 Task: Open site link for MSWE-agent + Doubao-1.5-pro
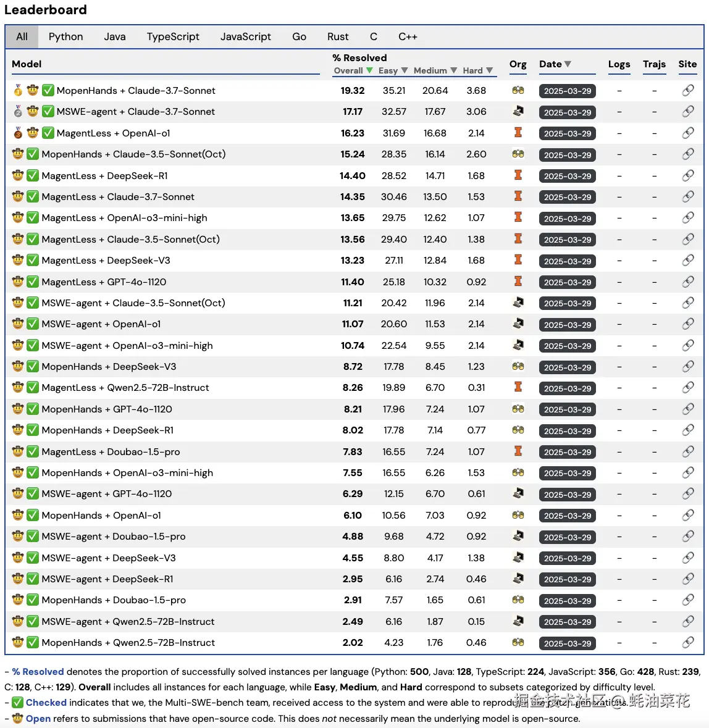pos(687,536)
